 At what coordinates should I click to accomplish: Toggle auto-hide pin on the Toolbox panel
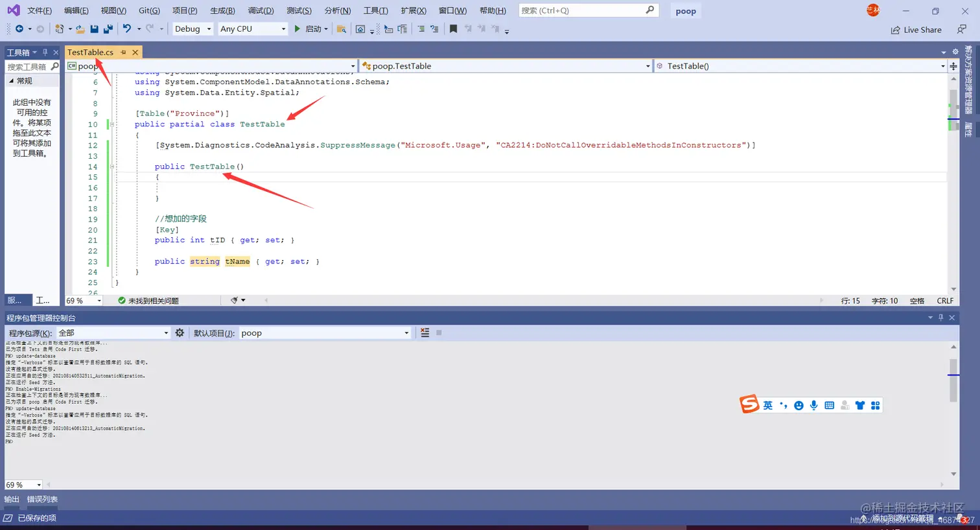(45, 52)
